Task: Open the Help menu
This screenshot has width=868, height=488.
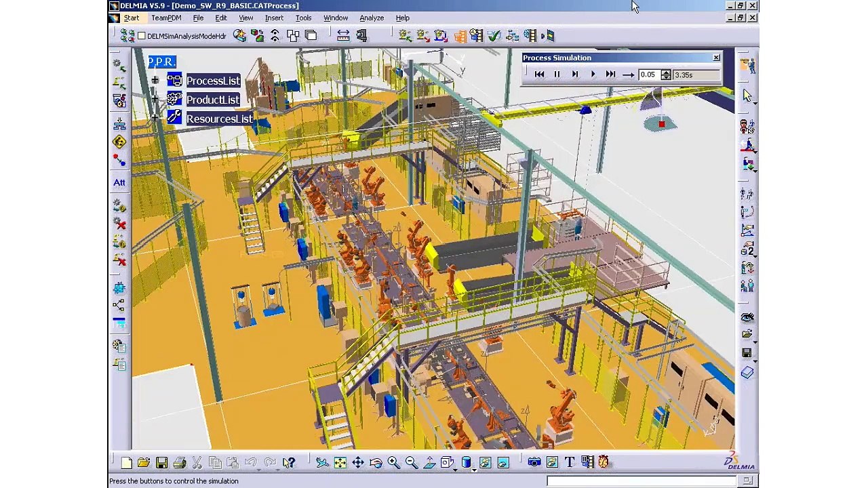Action: (402, 18)
